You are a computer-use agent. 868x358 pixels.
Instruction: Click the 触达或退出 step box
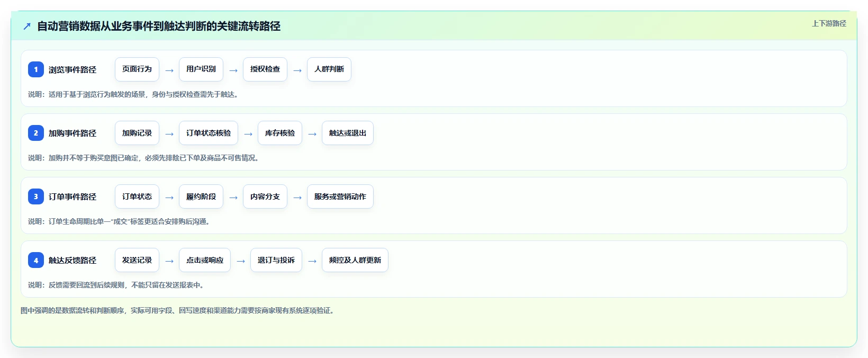coord(348,133)
